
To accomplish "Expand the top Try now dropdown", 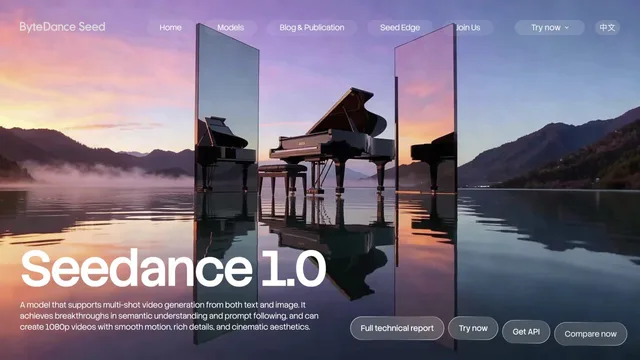I will 549,27.
